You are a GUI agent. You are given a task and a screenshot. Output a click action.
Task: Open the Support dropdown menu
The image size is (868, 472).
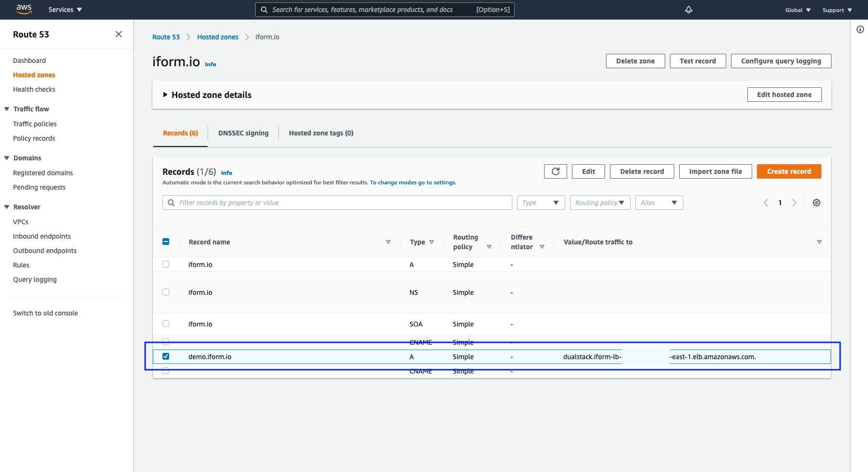(837, 10)
